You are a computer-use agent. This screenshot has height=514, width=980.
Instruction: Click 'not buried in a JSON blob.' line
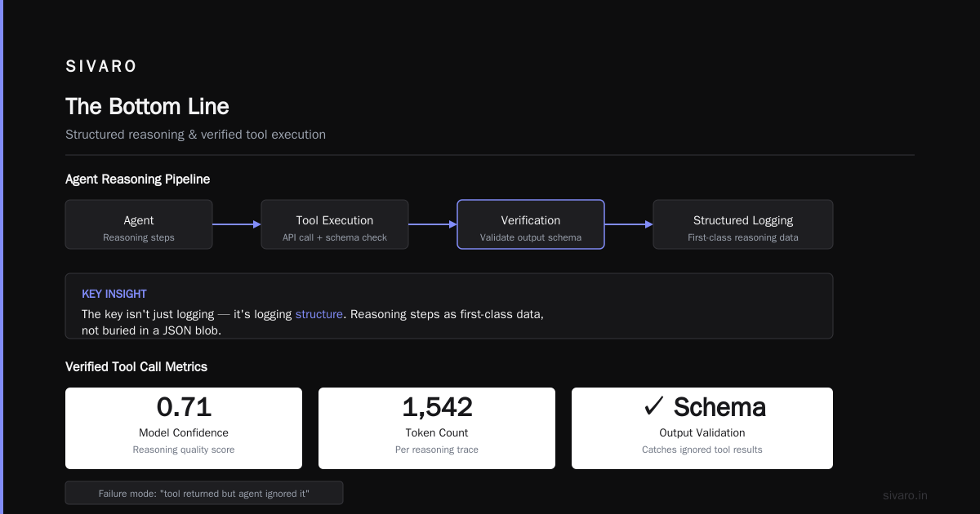152,330
